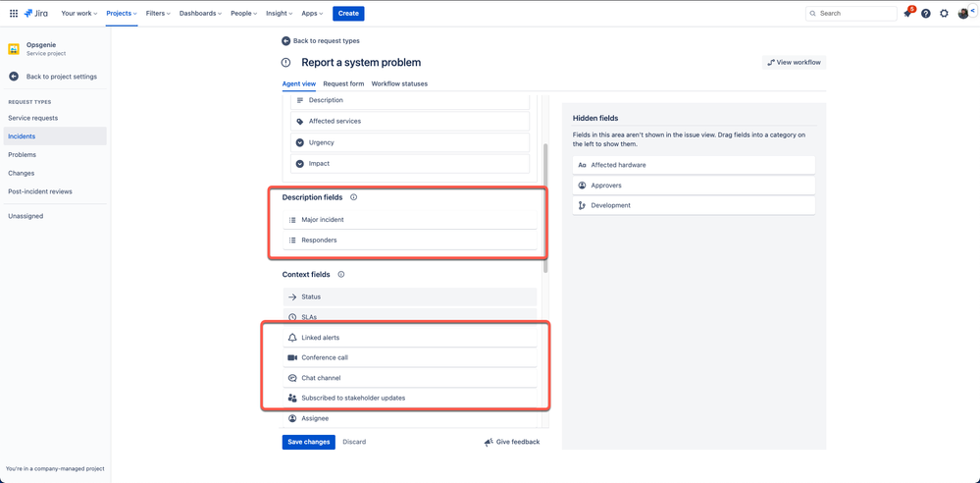The height and width of the screenshot is (483, 980).
Task: Click the Give feedback link
Action: (x=518, y=442)
